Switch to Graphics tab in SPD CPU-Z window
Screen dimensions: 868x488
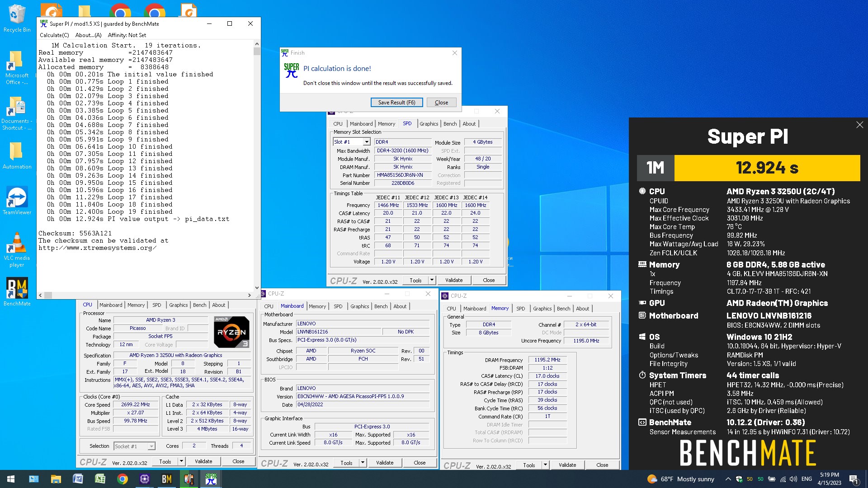coord(429,124)
